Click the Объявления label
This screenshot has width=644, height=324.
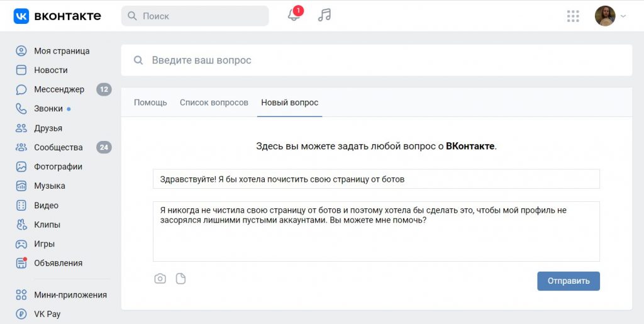(58, 263)
